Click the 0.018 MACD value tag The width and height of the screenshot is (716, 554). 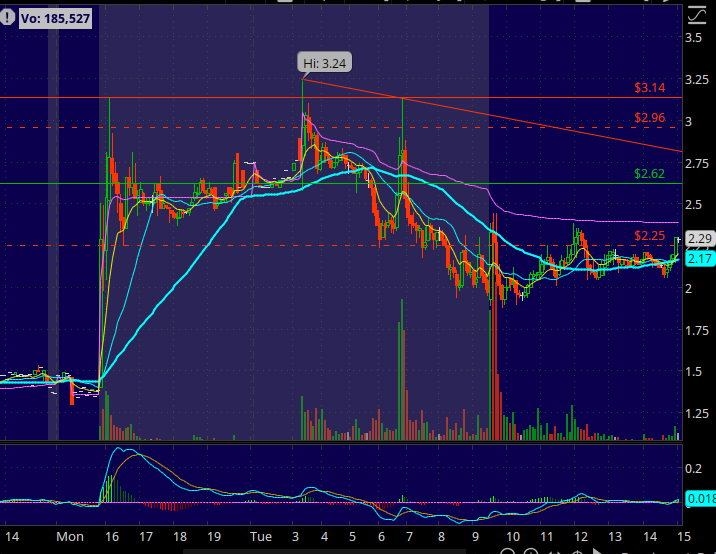[x=700, y=498]
